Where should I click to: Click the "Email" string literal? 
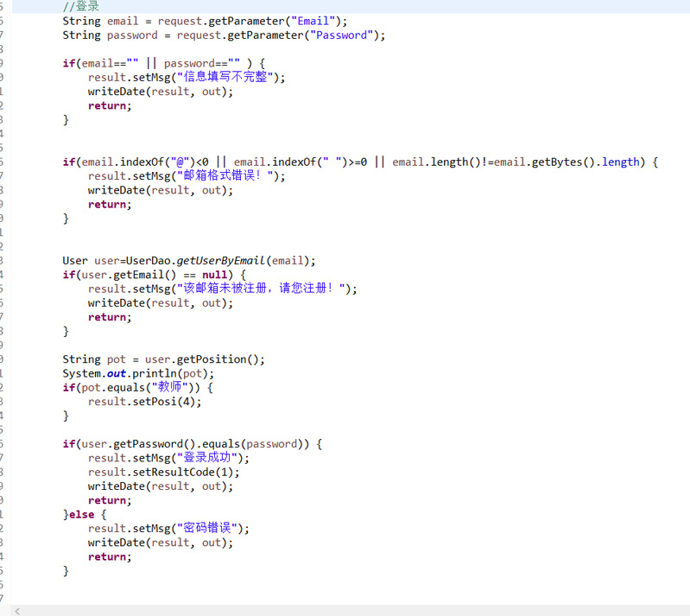click(313, 21)
